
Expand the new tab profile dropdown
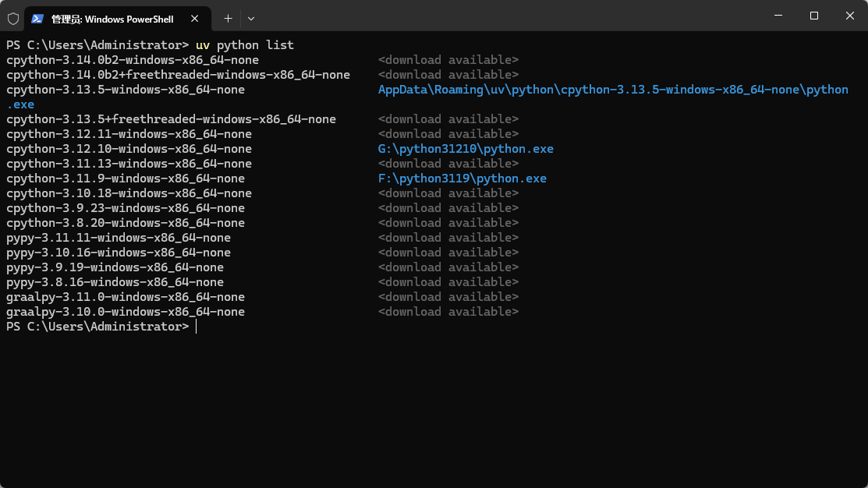251,19
